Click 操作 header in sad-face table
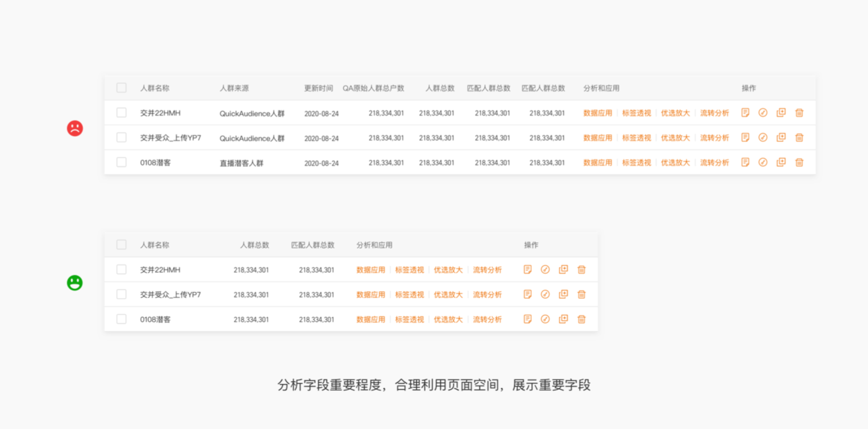This screenshot has width=868, height=429. click(x=749, y=88)
